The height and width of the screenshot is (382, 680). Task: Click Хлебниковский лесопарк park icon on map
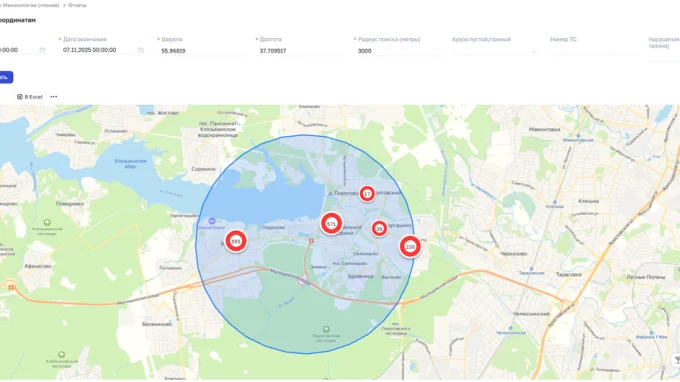pyautogui.click(x=62, y=355)
